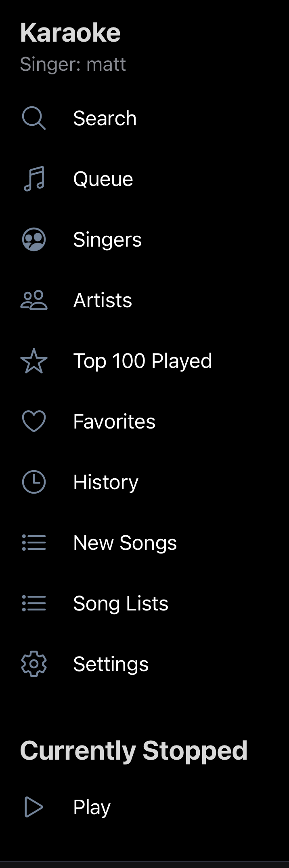Tap the star icon for Top 100
289x868 pixels.
34,361
